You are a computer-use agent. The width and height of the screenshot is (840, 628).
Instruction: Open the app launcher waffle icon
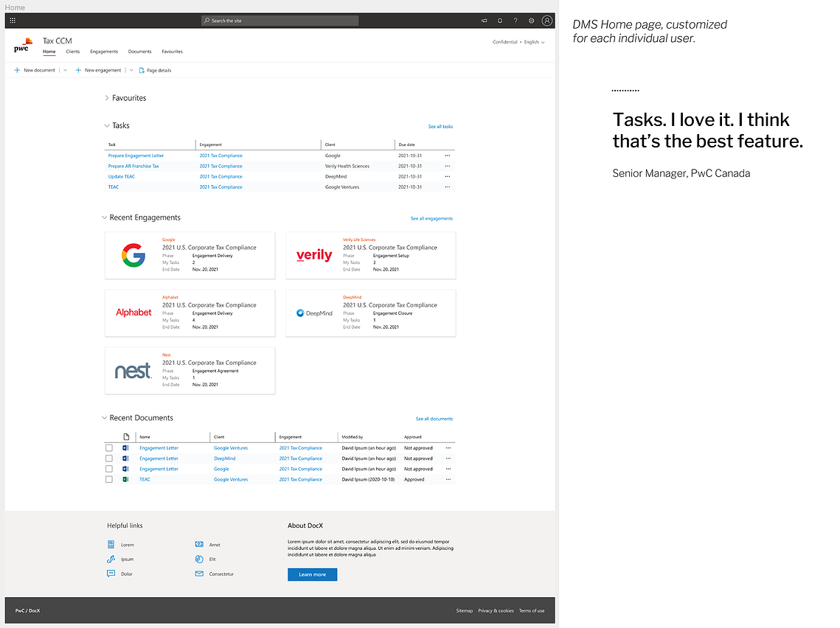[13, 21]
